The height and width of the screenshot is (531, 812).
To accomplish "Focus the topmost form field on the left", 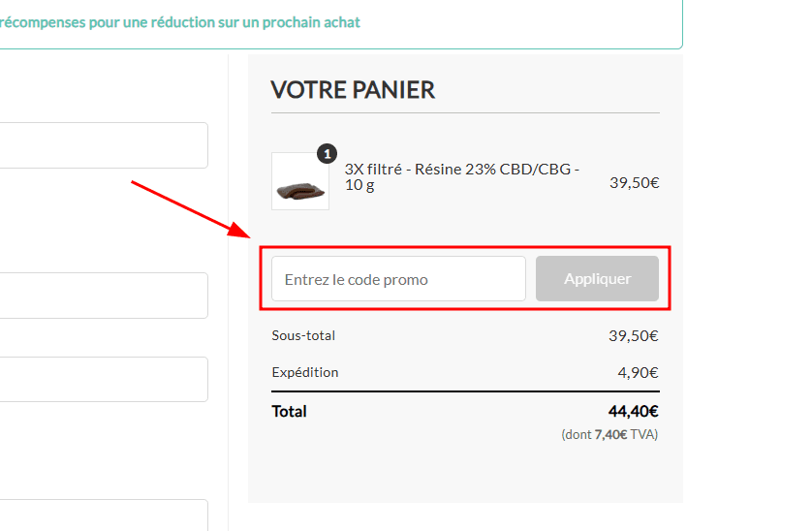I will click(103, 145).
